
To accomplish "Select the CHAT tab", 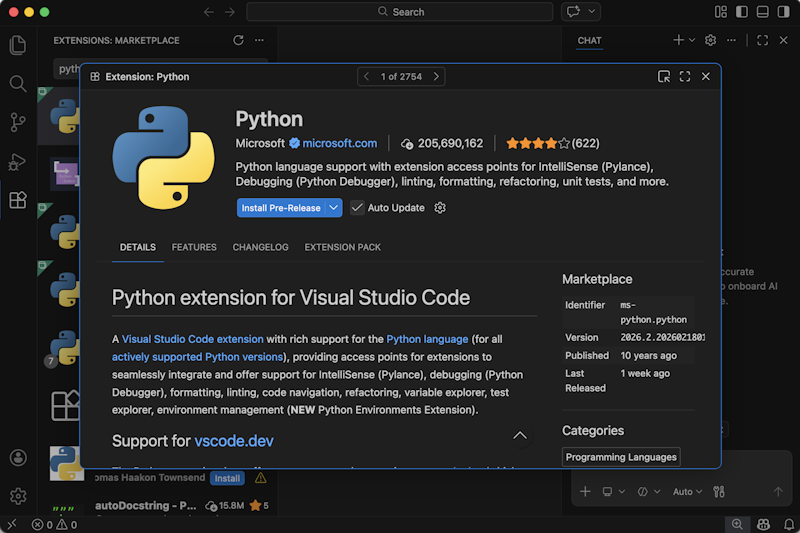I will coord(589,40).
